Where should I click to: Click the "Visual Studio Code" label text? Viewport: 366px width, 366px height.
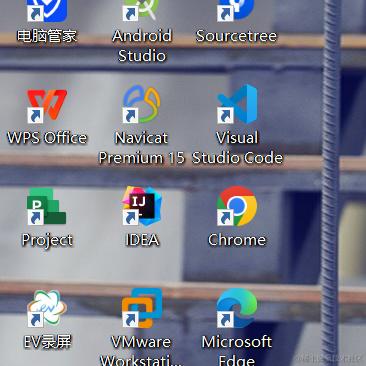(x=237, y=148)
